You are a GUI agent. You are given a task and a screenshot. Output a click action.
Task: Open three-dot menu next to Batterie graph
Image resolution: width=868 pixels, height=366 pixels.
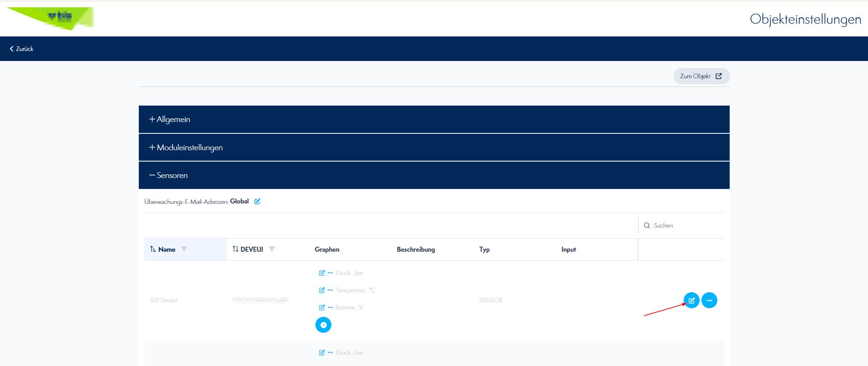(330, 307)
